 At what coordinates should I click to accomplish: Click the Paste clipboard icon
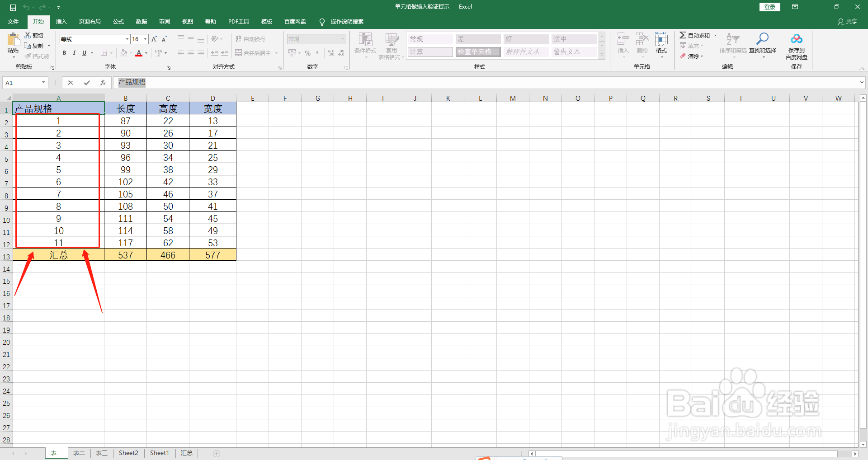click(14, 39)
